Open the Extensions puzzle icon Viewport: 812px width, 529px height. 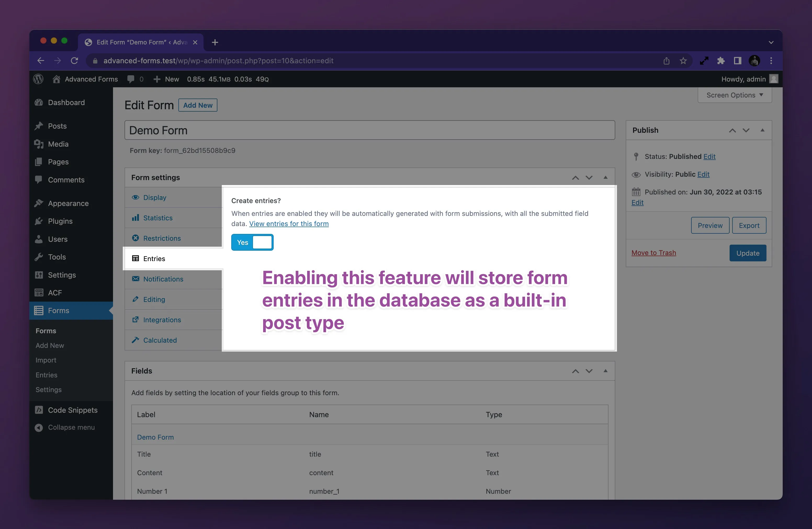point(720,61)
